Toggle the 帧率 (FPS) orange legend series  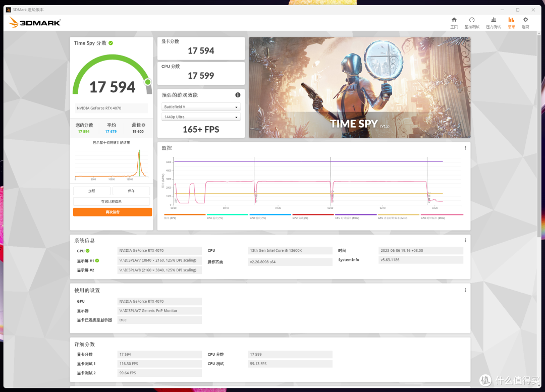click(x=185, y=216)
